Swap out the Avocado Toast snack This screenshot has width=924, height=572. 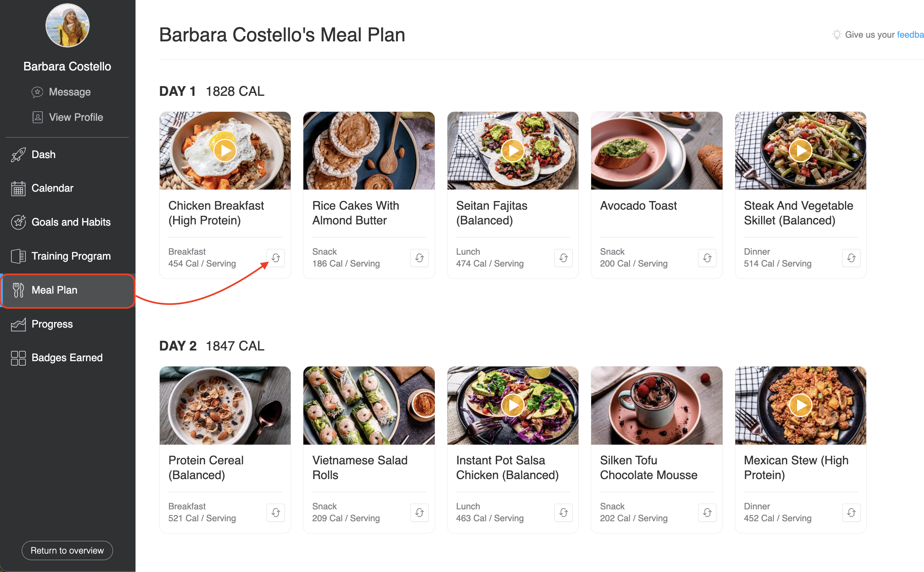[x=707, y=258]
